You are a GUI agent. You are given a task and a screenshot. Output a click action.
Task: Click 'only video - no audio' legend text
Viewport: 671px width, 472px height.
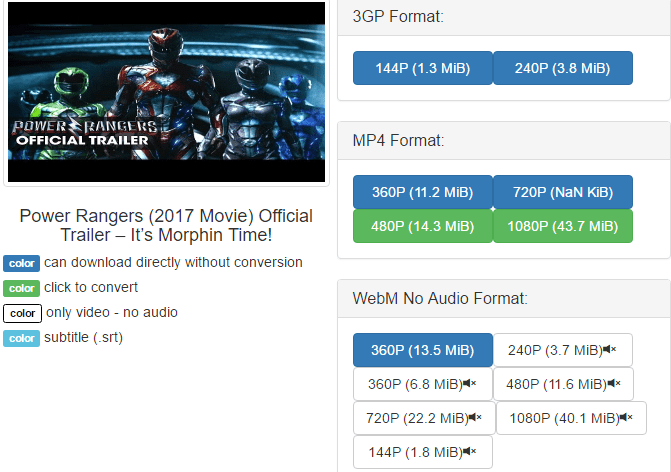click(x=112, y=312)
